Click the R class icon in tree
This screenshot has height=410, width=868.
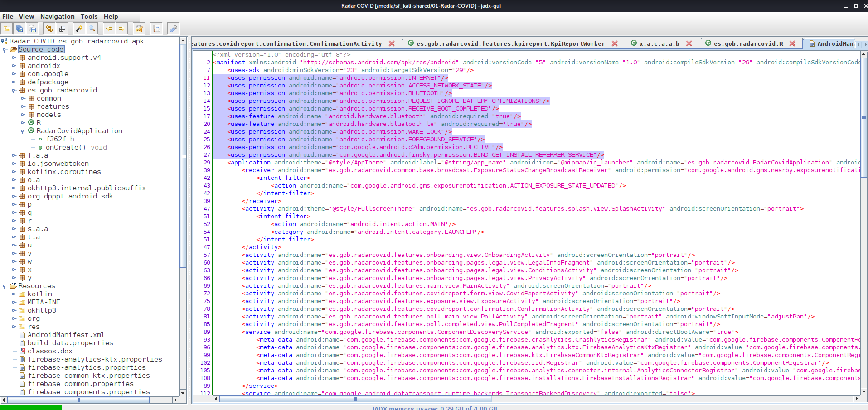(31, 122)
